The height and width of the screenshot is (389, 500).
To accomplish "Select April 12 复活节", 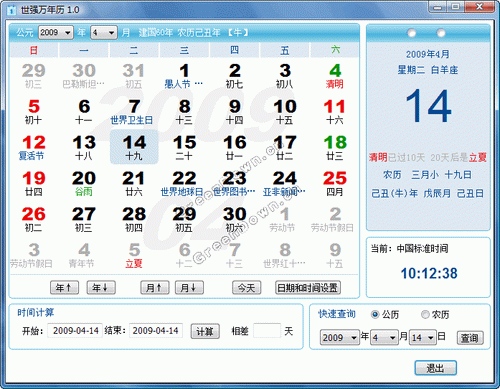I will coord(33,148).
